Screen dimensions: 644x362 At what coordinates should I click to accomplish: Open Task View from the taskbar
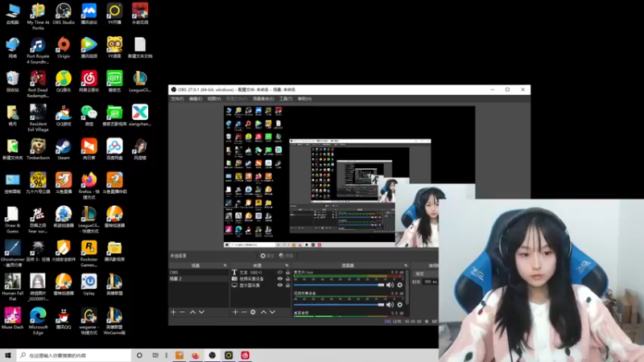tap(155, 355)
